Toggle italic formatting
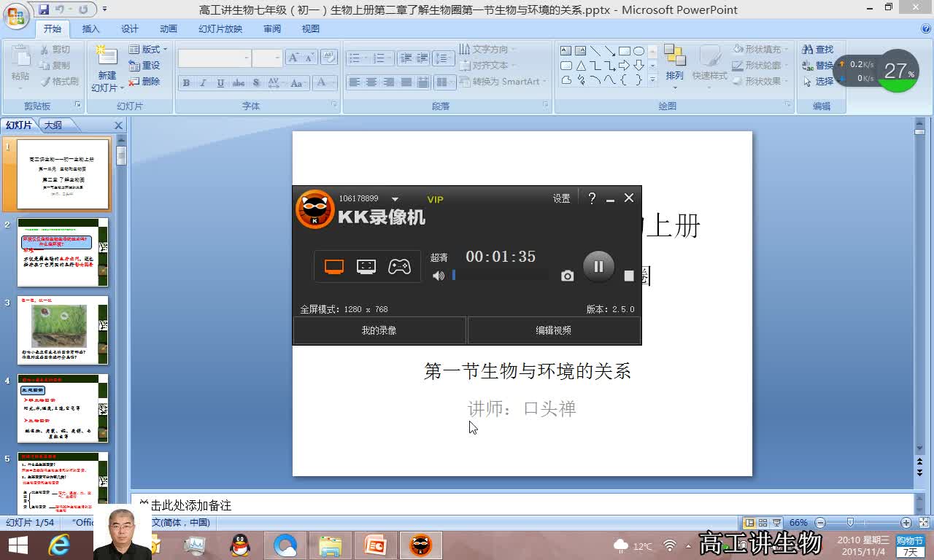 tap(203, 83)
